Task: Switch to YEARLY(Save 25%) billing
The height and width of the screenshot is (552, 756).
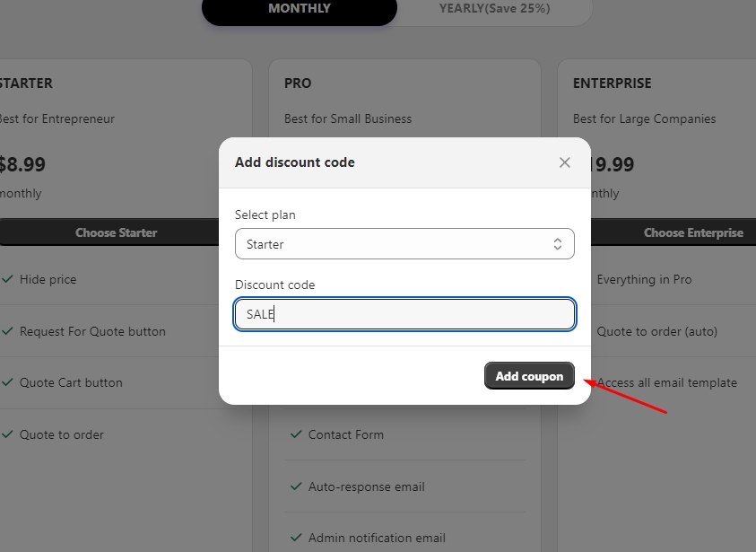Action: coord(494,9)
